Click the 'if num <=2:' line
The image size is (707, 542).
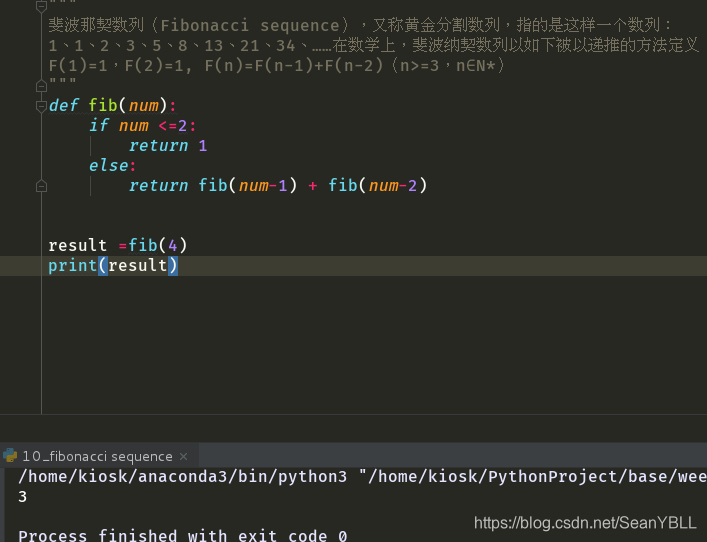coord(142,125)
